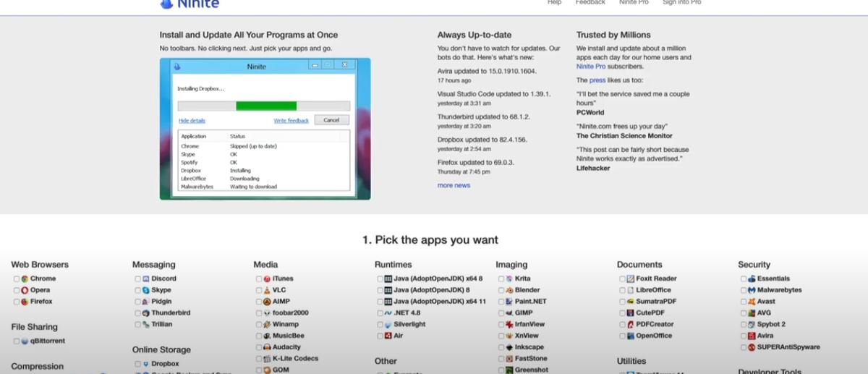The height and width of the screenshot is (374, 868).
Task: Click the PDFCreator icon
Action: [631, 325]
